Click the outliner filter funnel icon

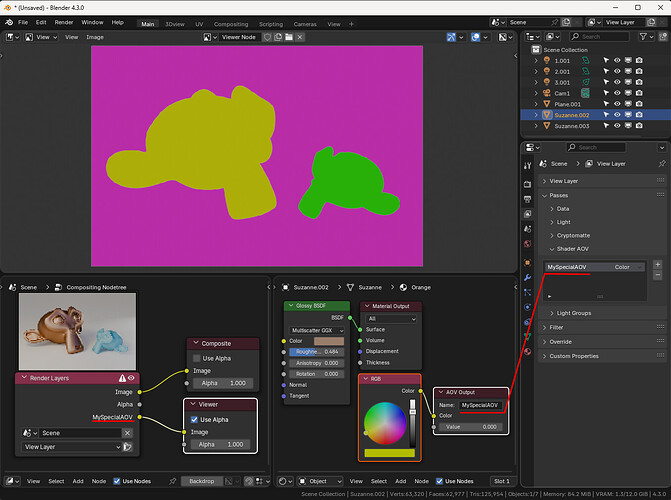point(643,37)
